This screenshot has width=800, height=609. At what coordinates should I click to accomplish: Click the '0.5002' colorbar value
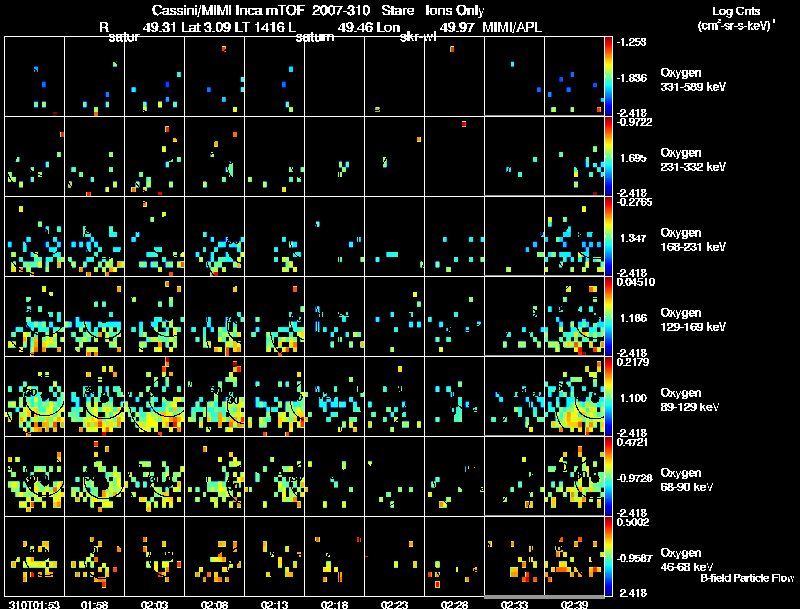633,522
